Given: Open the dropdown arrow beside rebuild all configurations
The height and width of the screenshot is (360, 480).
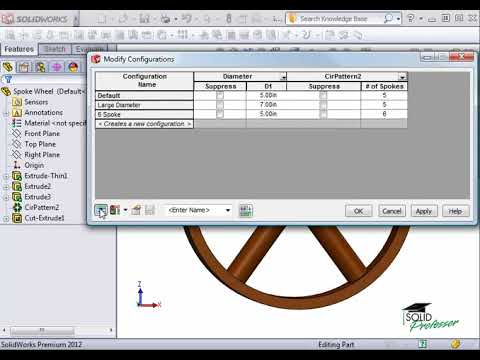Looking at the screenshot, I should 125,210.
